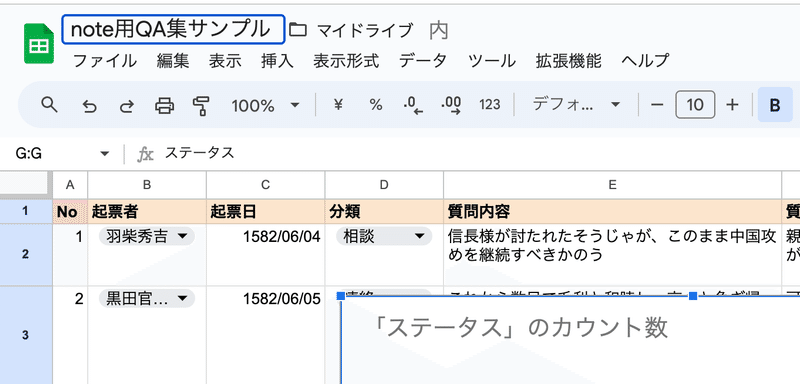The image size is (800, 384).
Task: Open the 123 number format menu
Action: click(490, 105)
